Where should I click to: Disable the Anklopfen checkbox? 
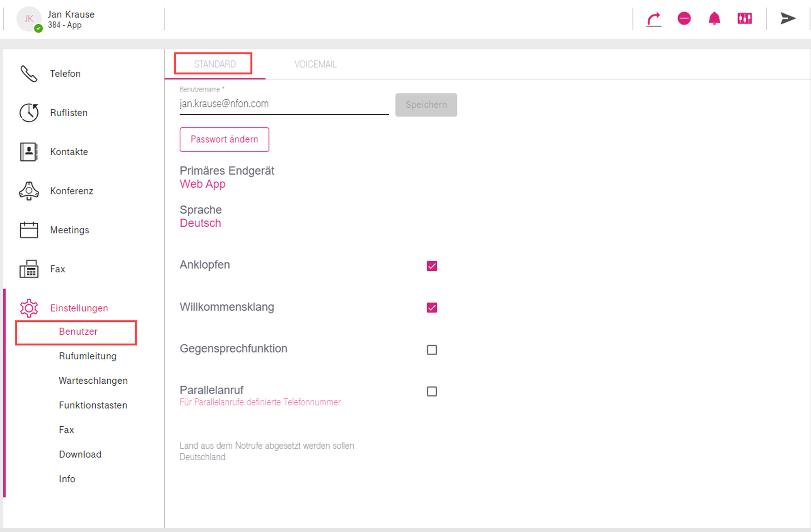coord(432,266)
